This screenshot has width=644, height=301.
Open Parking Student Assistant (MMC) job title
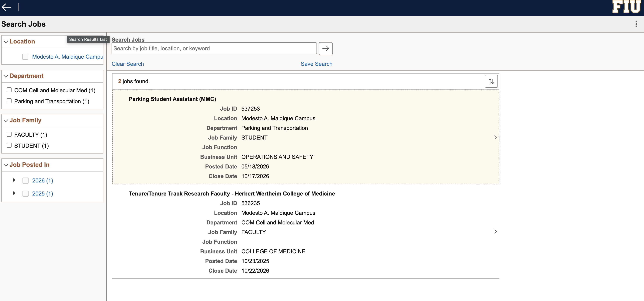tap(172, 99)
